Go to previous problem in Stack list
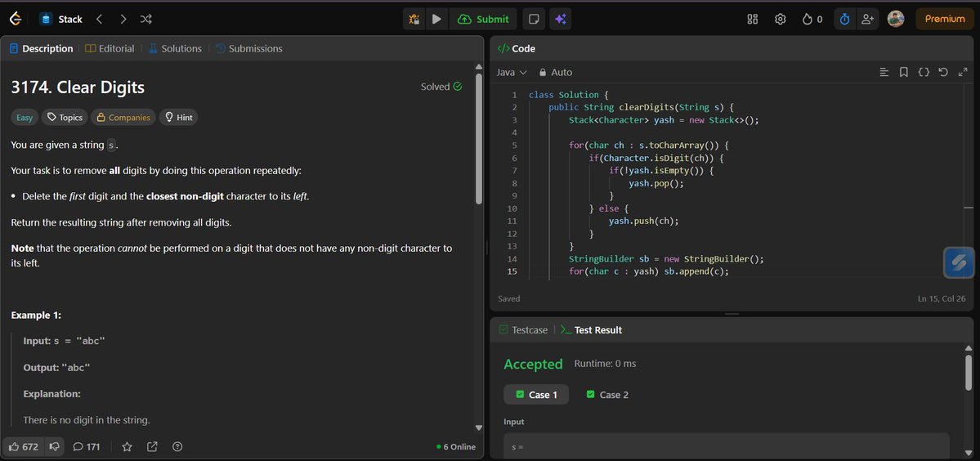 click(x=100, y=20)
